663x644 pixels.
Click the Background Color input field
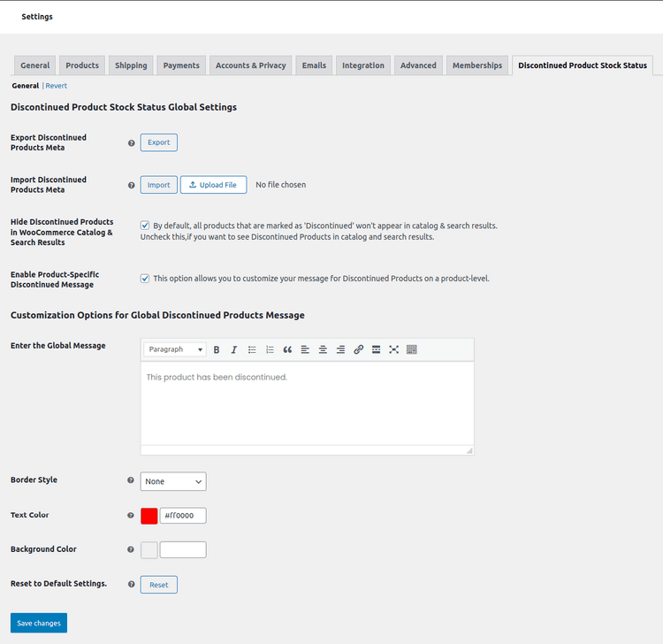tap(183, 549)
